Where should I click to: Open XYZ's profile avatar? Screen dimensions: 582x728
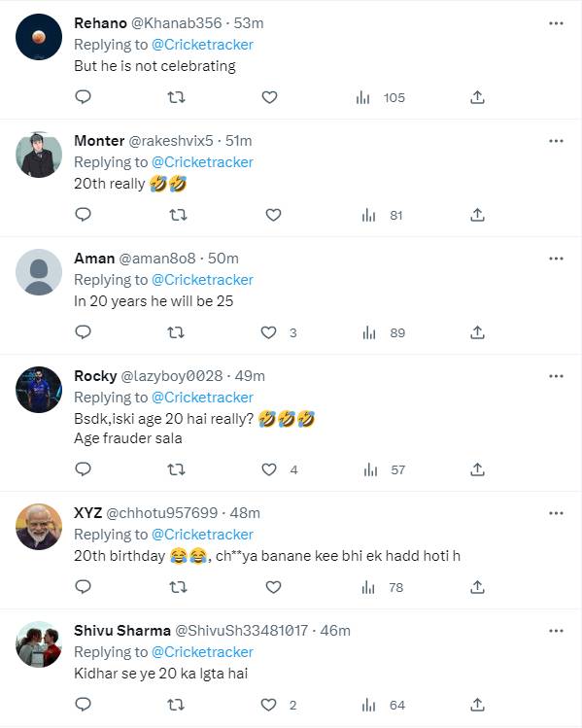click(39, 527)
